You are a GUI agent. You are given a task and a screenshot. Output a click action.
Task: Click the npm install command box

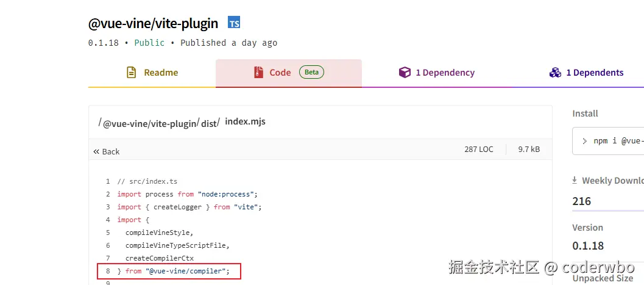(x=608, y=141)
